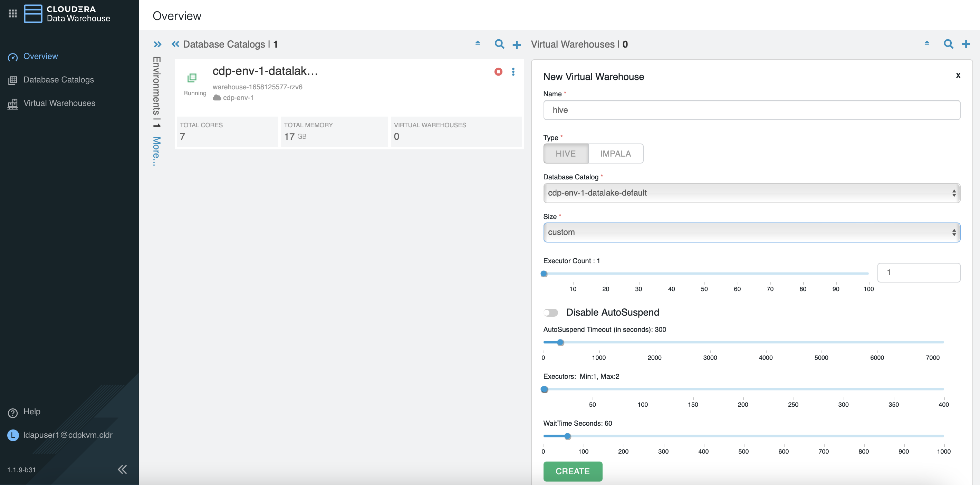Viewport: 980px width, 485px height.
Task: Click the Virtual Warehouses search icon
Action: (x=948, y=44)
